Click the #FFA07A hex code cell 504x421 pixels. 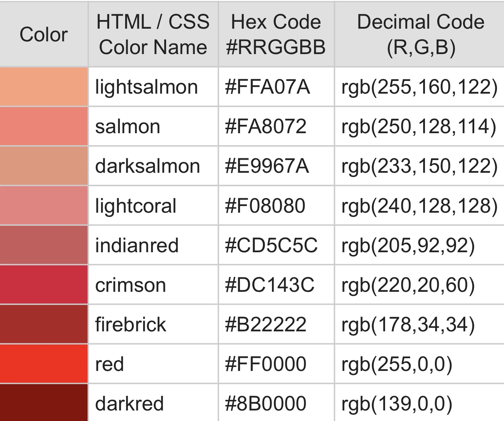pos(268,87)
